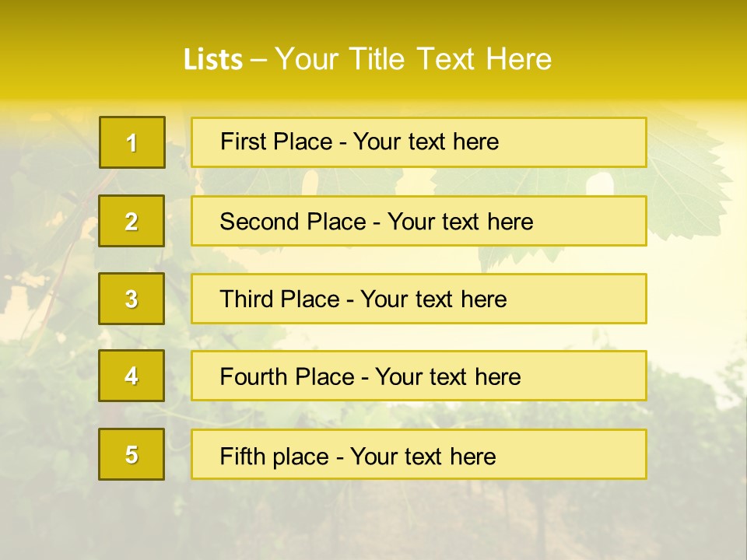
Task: Select the number 4 box
Action: tap(132, 376)
